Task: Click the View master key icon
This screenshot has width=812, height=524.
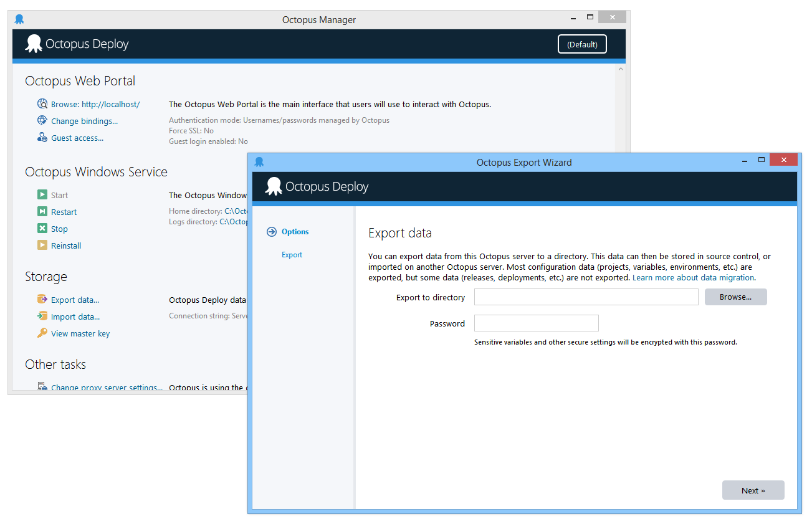Action: tap(41, 333)
